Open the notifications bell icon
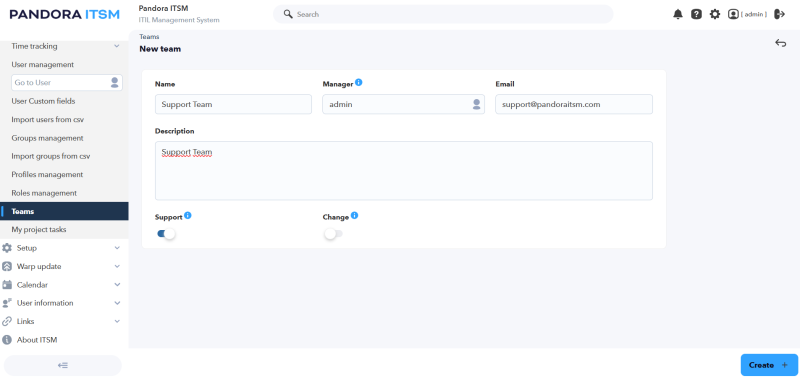Screen dimensions: 800x379 click(678, 14)
